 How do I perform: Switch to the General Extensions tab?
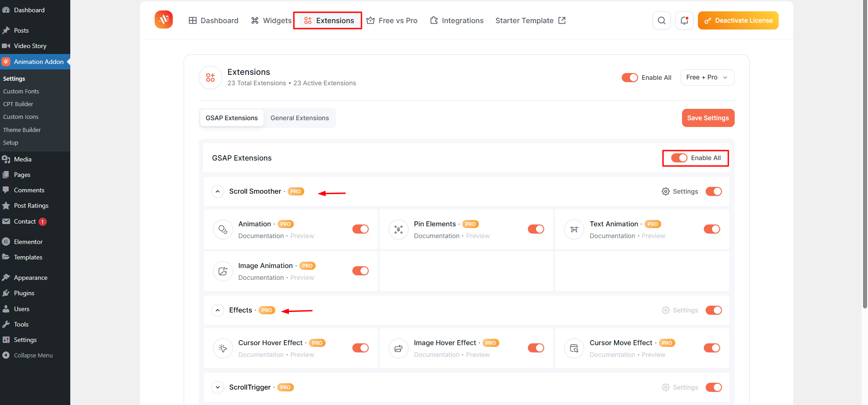click(300, 118)
